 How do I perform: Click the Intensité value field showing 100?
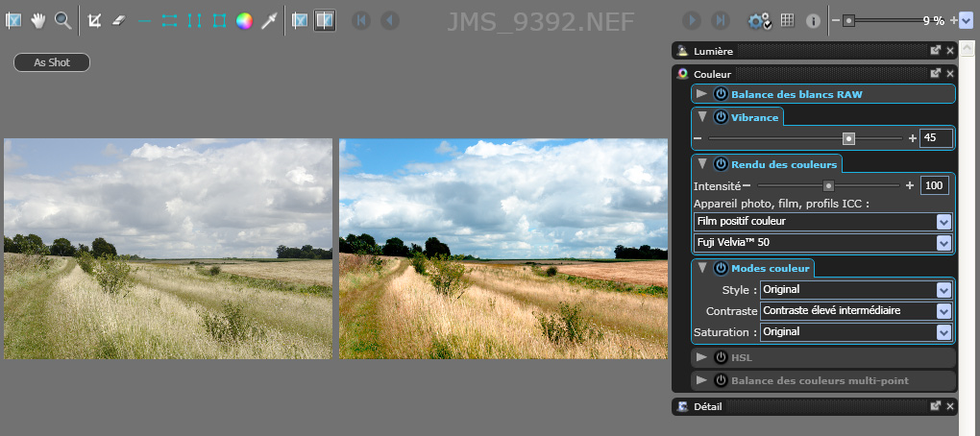point(935,185)
